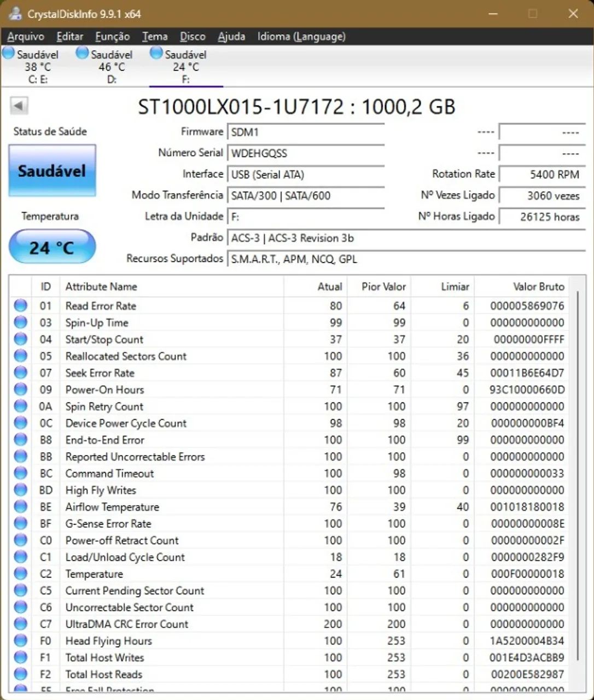Click status orb of Start/Stop Count row
The height and width of the screenshot is (700, 594).
point(21,339)
